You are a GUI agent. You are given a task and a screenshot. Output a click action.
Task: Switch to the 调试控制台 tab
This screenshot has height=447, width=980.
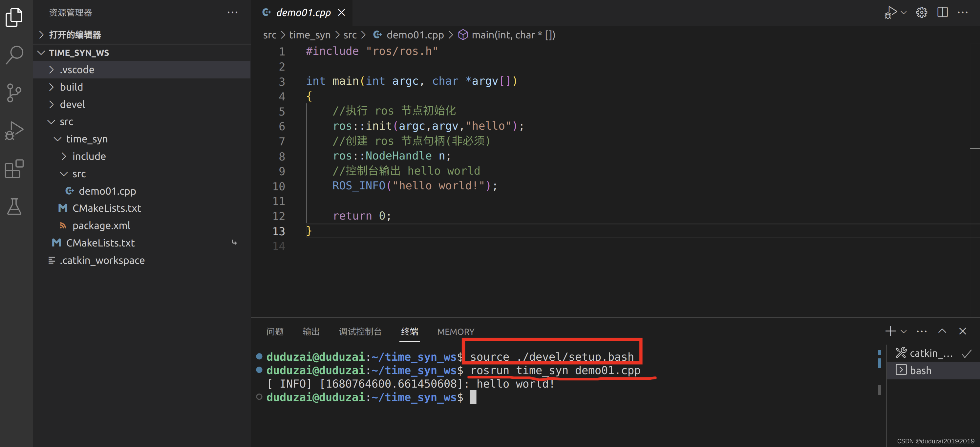pos(360,331)
